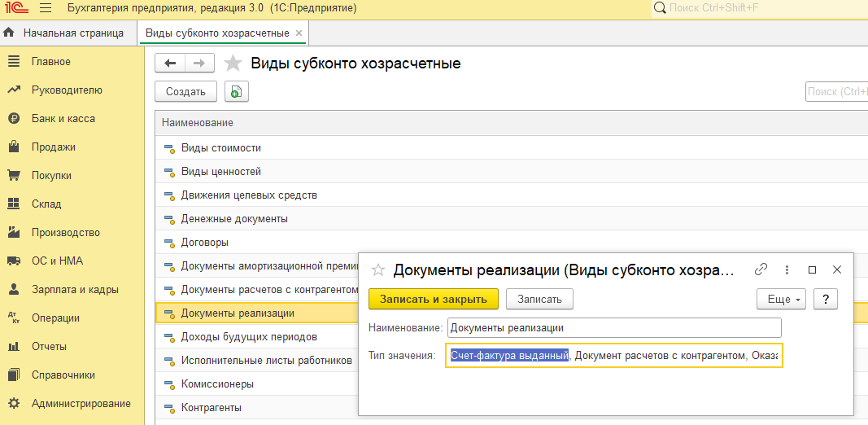This screenshot has width=868, height=425.
Task: Close the Виды субконто хозрасчетные tab
Action: pos(299,33)
